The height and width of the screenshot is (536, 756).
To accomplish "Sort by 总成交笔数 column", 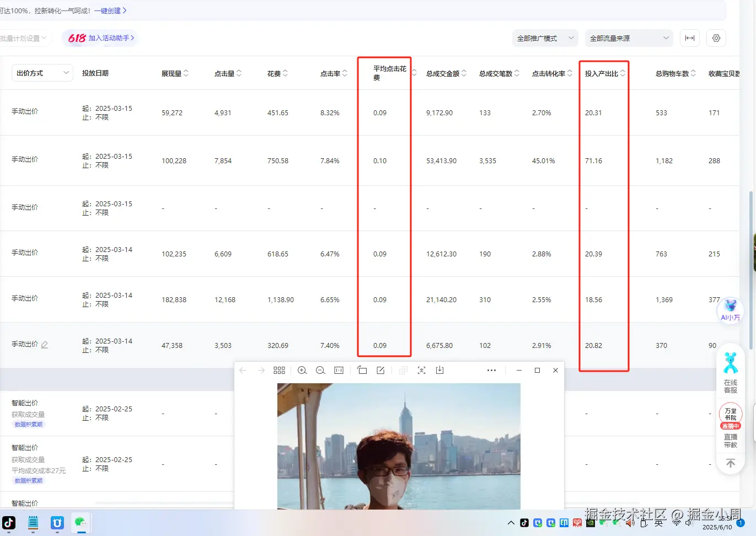I will click(517, 73).
